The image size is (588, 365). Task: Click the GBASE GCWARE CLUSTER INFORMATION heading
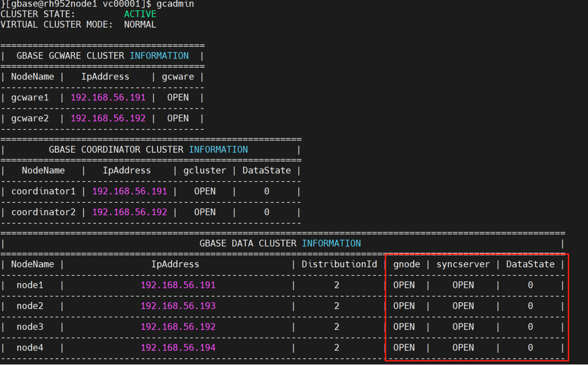pyautogui.click(x=102, y=56)
